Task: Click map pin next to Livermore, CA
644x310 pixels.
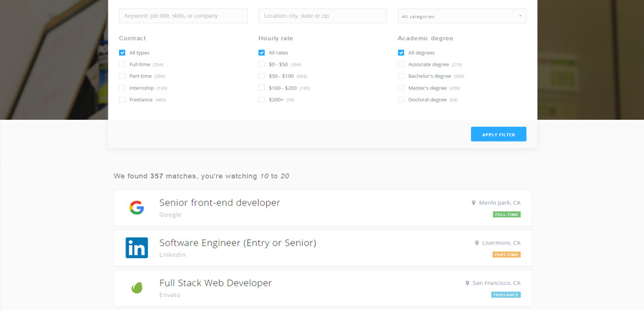Action: [477, 243]
